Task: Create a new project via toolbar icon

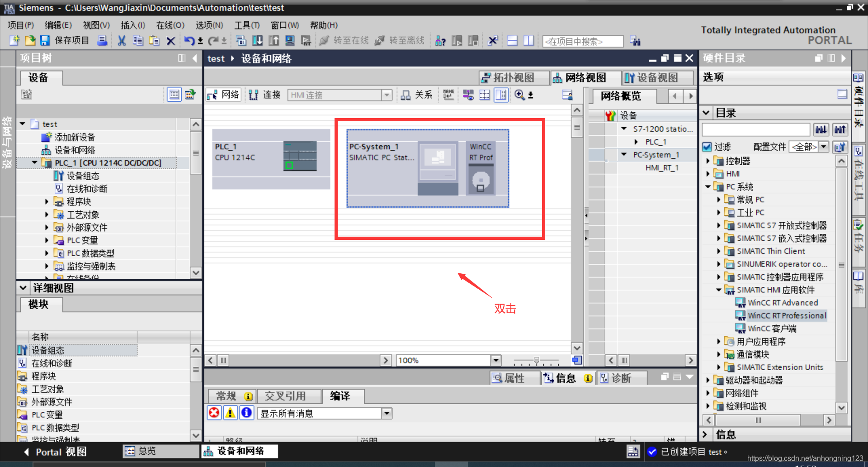Action: (x=14, y=41)
